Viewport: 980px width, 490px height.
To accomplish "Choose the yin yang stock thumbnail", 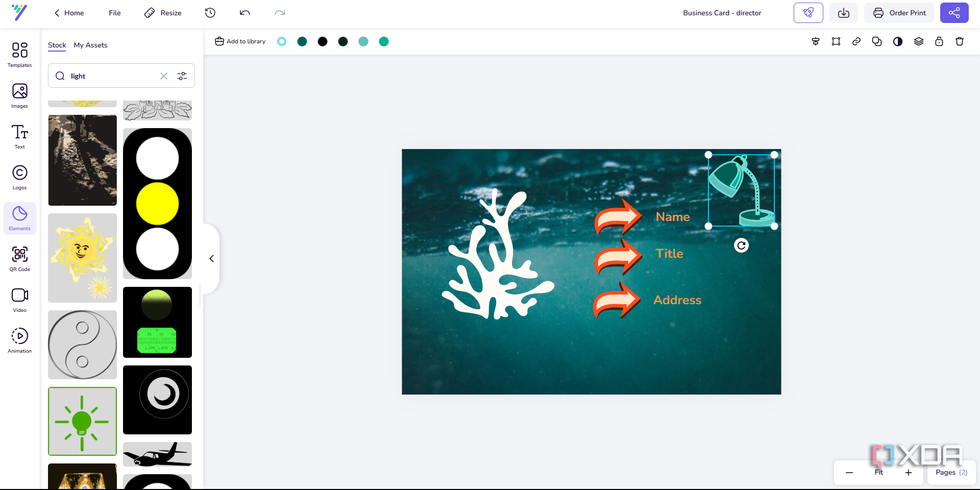I will tap(82, 345).
